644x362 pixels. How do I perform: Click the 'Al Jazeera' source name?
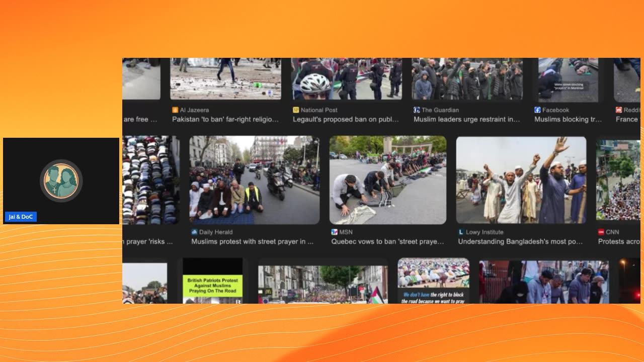coord(194,110)
